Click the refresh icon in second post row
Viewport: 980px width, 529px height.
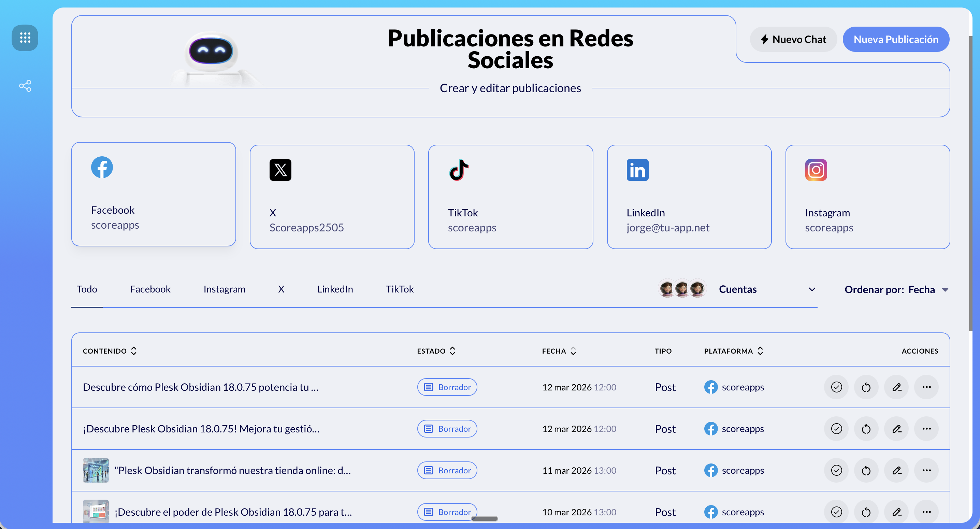point(866,429)
